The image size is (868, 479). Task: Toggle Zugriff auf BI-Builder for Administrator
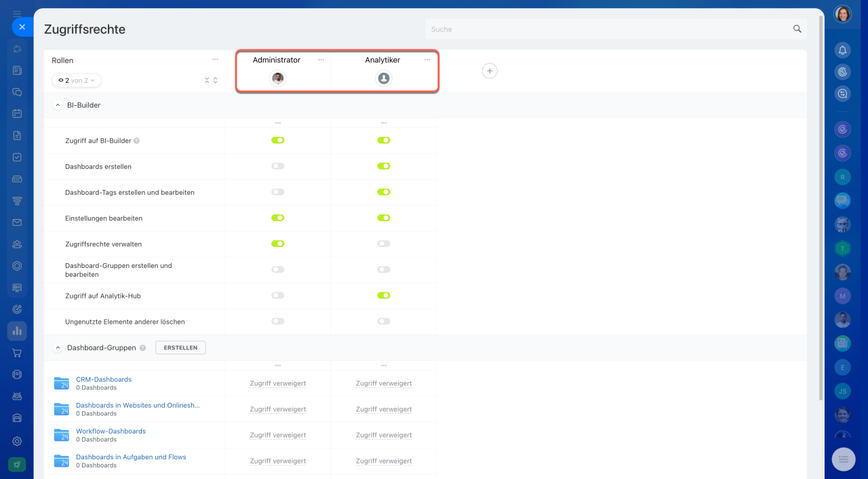click(x=278, y=140)
